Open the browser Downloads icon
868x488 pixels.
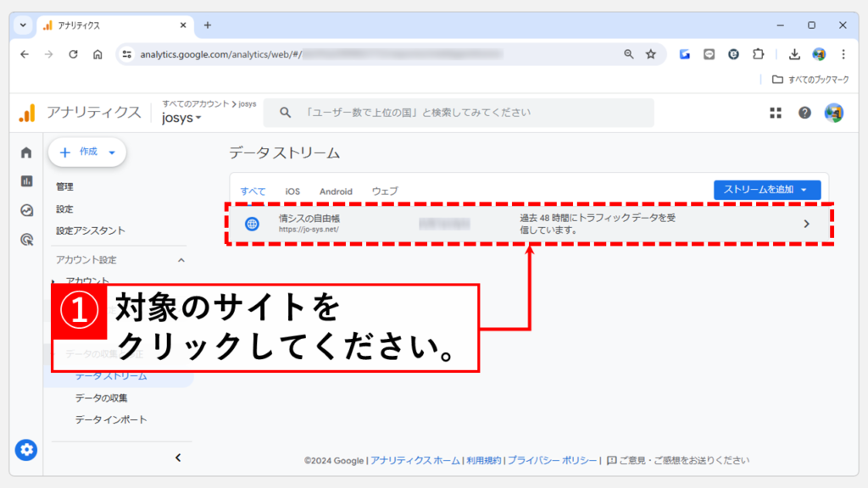(794, 54)
